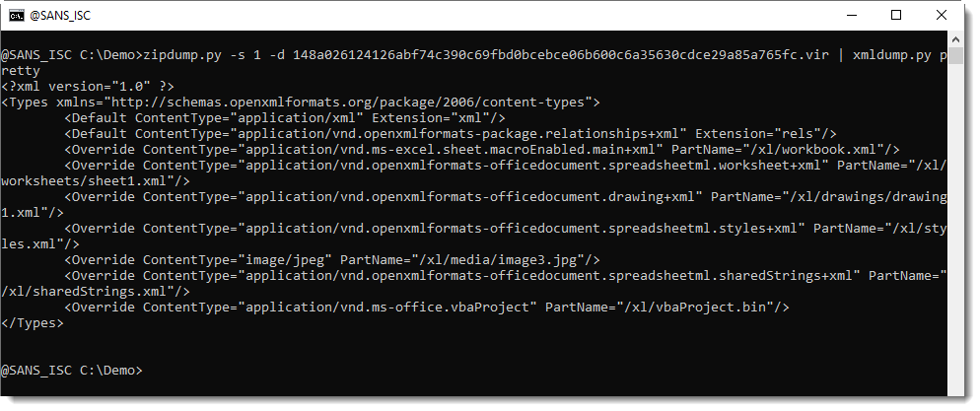Click the command prompt icon in title bar

pos(17,15)
